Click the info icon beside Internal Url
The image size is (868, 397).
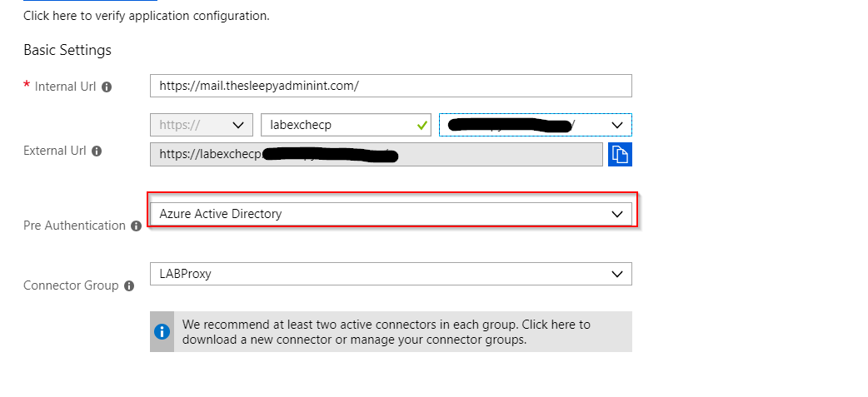(x=107, y=87)
